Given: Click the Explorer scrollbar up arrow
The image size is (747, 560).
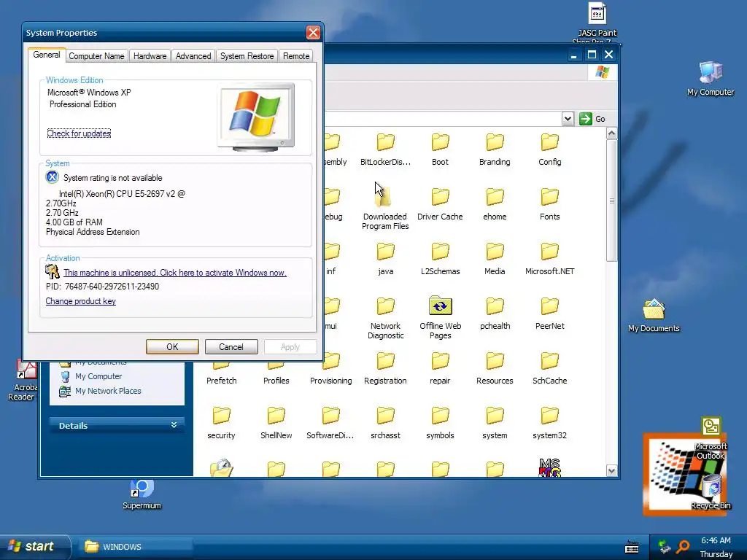Looking at the screenshot, I should click(612, 134).
